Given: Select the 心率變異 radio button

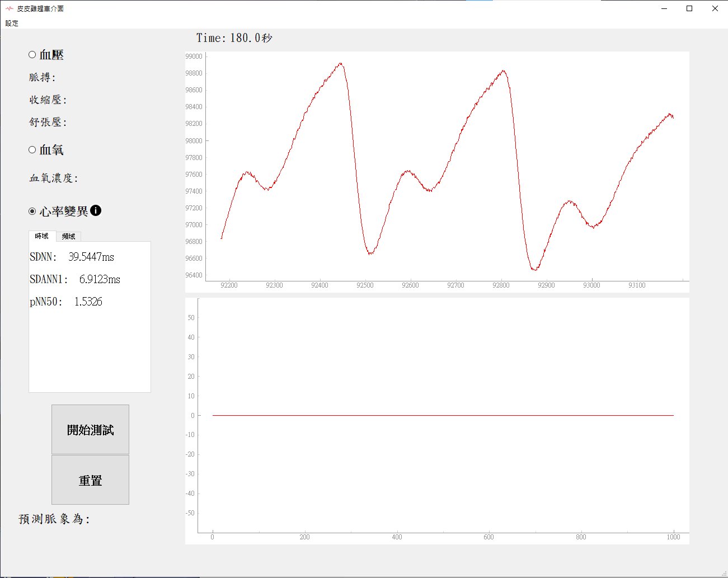Looking at the screenshot, I should coord(32,212).
